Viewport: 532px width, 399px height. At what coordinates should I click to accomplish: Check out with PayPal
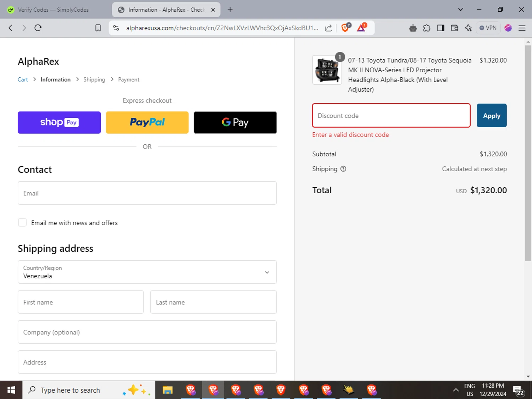[x=147, y=122]
